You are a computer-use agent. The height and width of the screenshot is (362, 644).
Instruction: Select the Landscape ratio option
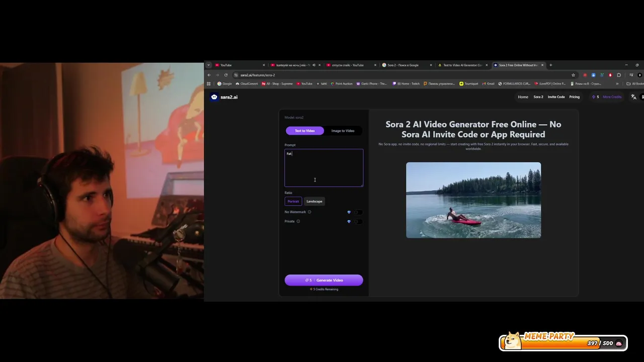click(314, 201)
